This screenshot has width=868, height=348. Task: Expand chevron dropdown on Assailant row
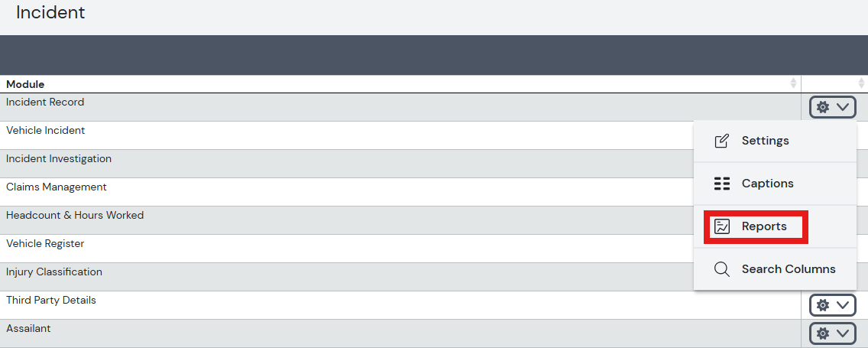click(843, 333)
